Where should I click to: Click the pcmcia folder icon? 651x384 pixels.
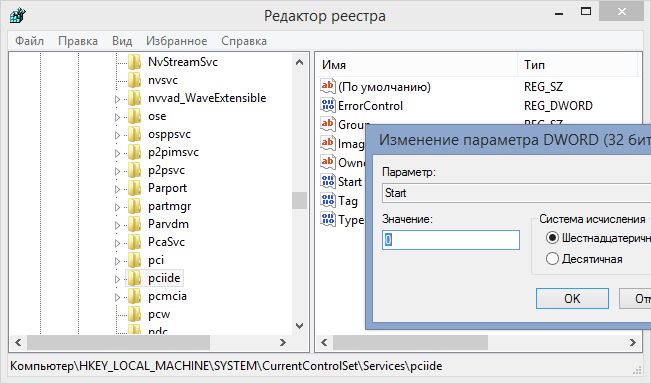(x=134, y=296)
